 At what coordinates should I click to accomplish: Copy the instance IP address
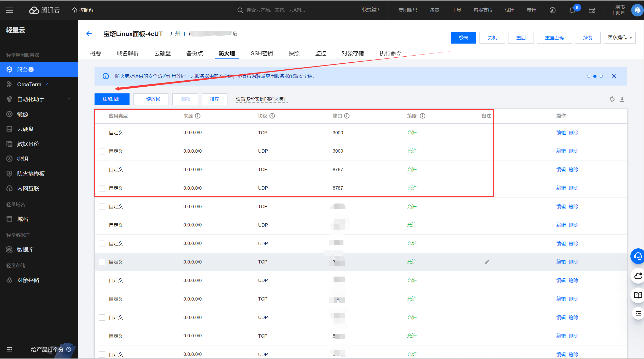coord(235,34)
